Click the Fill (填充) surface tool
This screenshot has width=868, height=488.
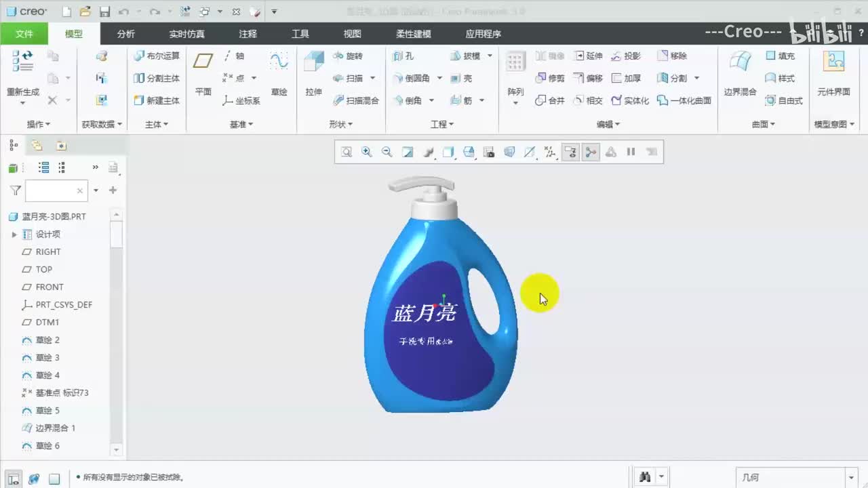780,56
